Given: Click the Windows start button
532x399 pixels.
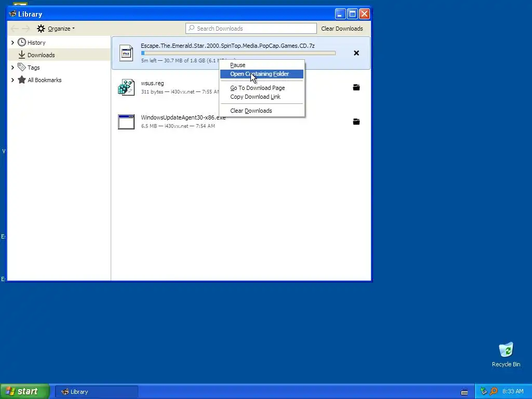Looking at the screenshot, I should point(25,391).
